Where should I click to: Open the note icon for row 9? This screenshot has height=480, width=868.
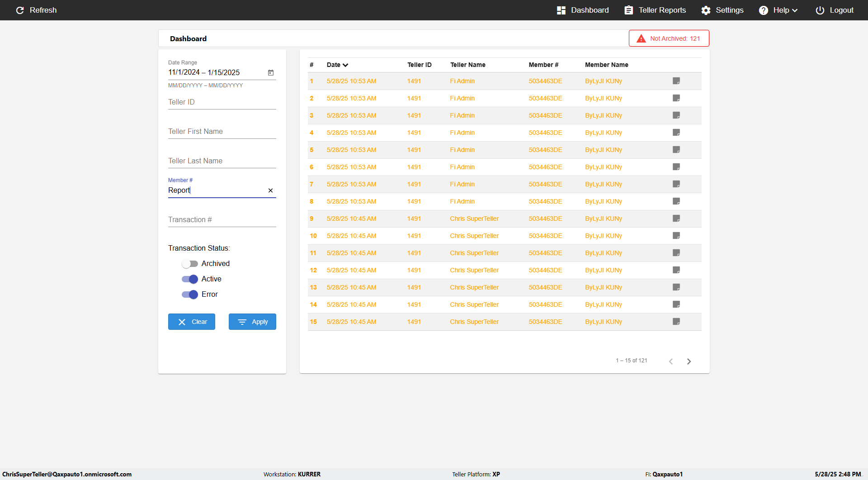pyautogui.click(x=676, y=219)
